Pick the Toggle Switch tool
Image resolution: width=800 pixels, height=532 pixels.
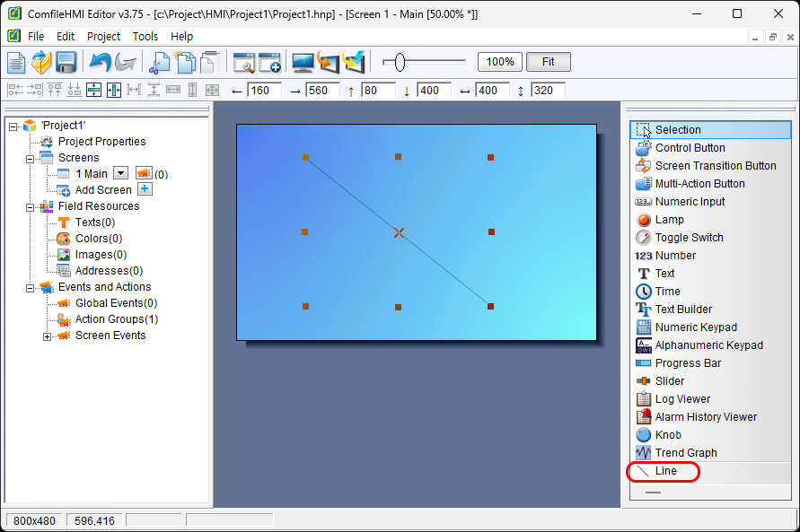click(x=688, y=238)
